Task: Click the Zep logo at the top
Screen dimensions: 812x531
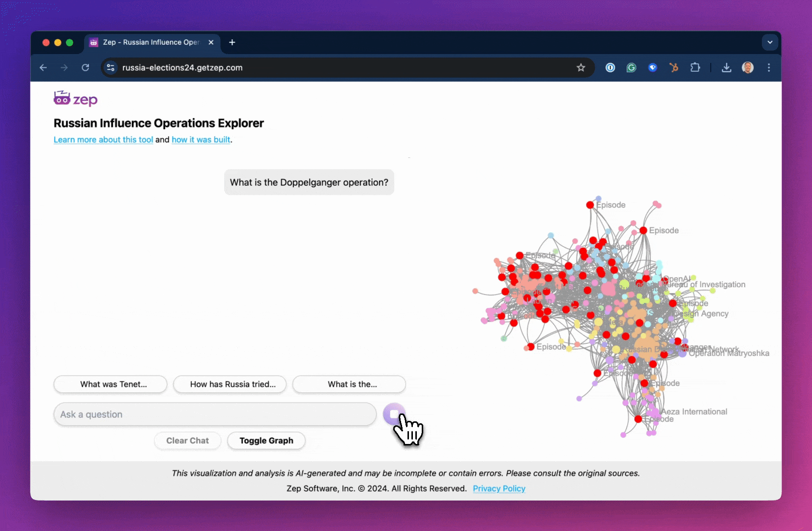Action: pyautogui.click(x=75, y=98)
